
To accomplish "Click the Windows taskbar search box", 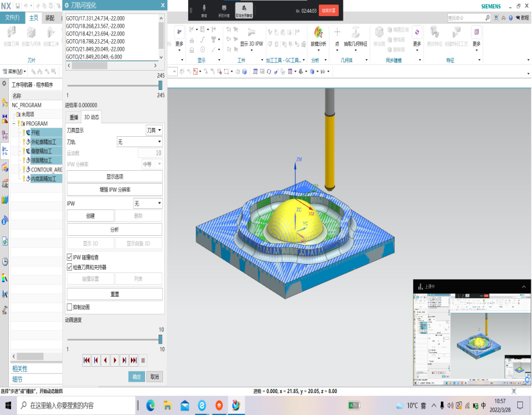I will click(x=76, y=405).
